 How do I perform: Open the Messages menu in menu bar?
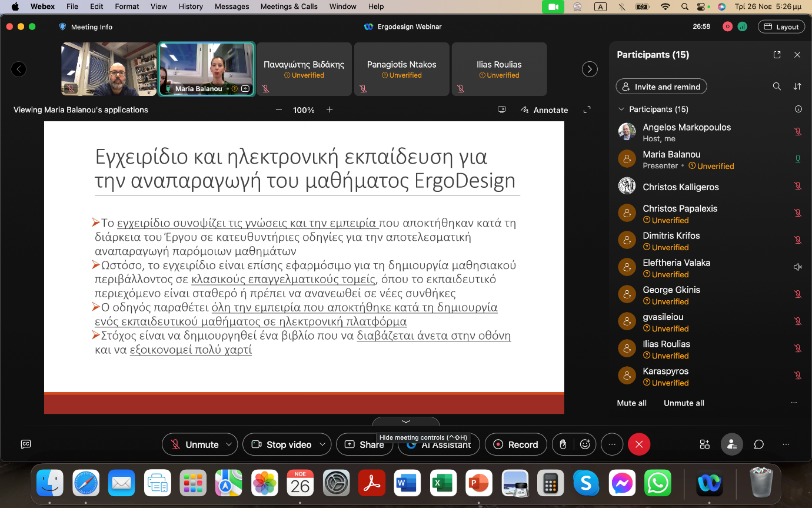pos(232,6)
